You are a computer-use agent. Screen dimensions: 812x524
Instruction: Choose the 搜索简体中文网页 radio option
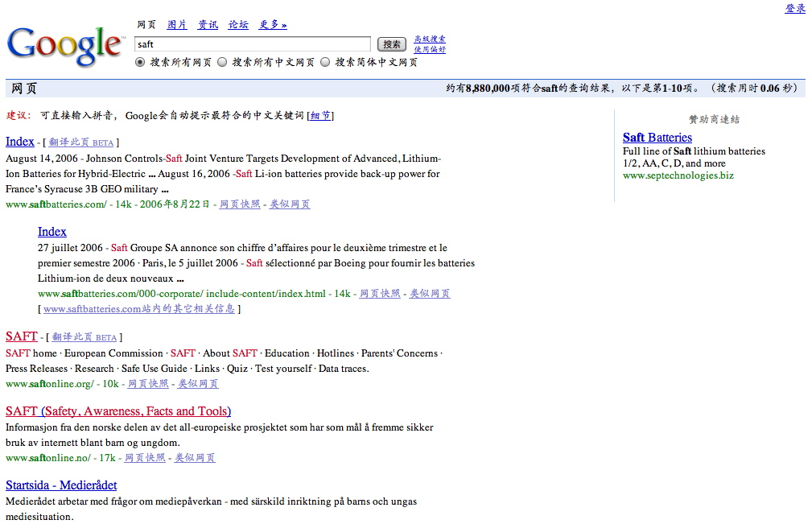point(325,62)
